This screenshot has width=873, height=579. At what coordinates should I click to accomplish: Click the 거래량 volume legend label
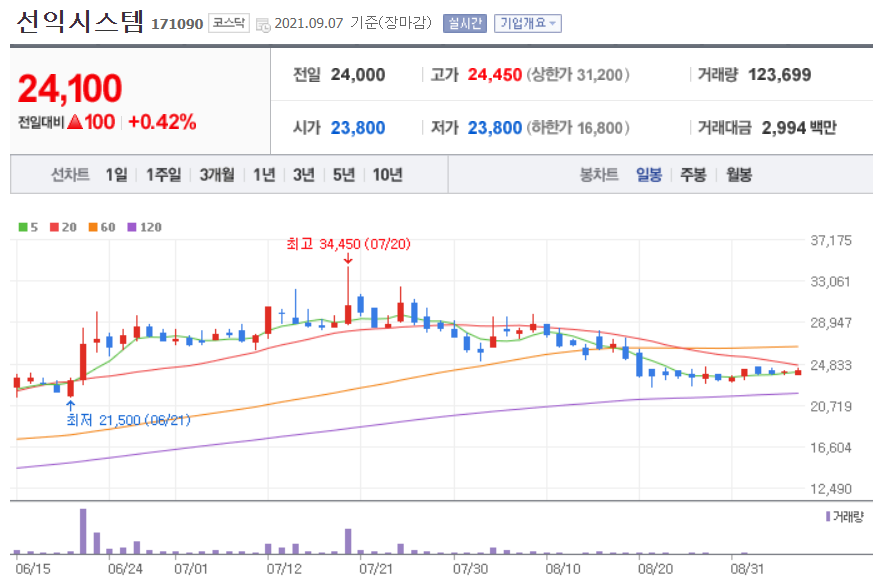pos(845,517)
